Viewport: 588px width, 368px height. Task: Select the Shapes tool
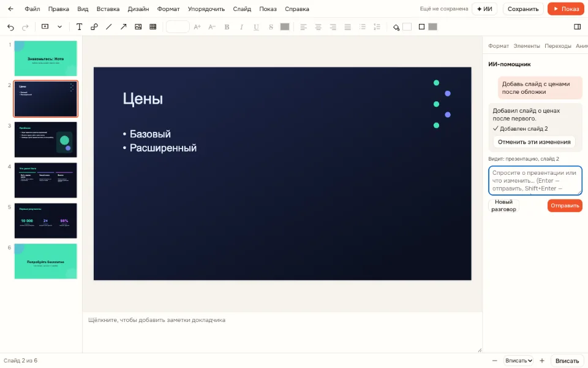94,26
